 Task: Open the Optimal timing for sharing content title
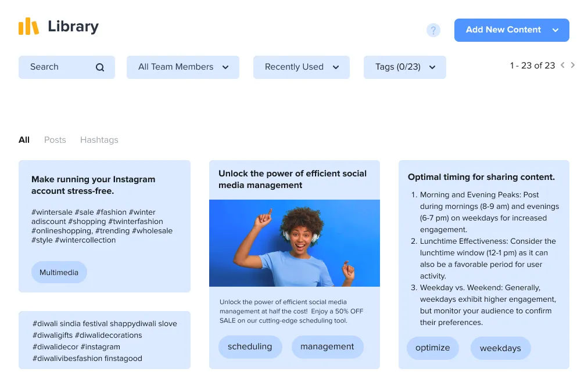(x=481, y=177)
